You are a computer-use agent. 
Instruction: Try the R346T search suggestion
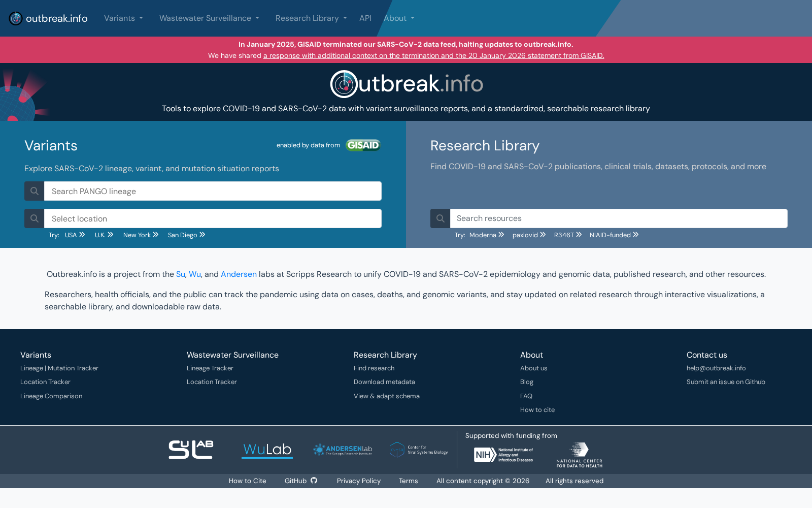[568, 235]
